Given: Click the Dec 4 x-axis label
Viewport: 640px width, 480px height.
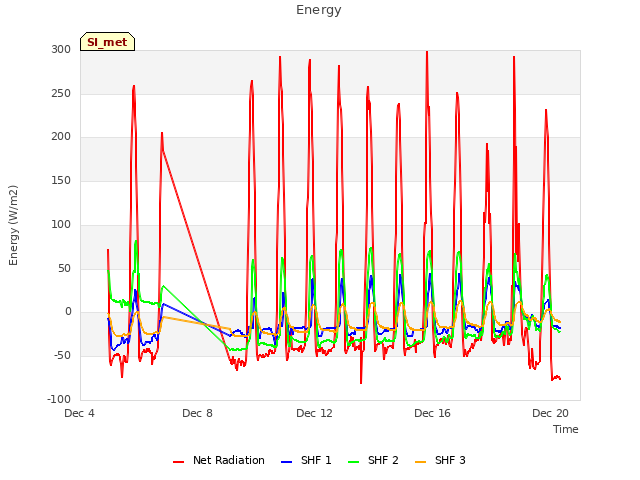Looking at the screenshot, I should [80, 413].
